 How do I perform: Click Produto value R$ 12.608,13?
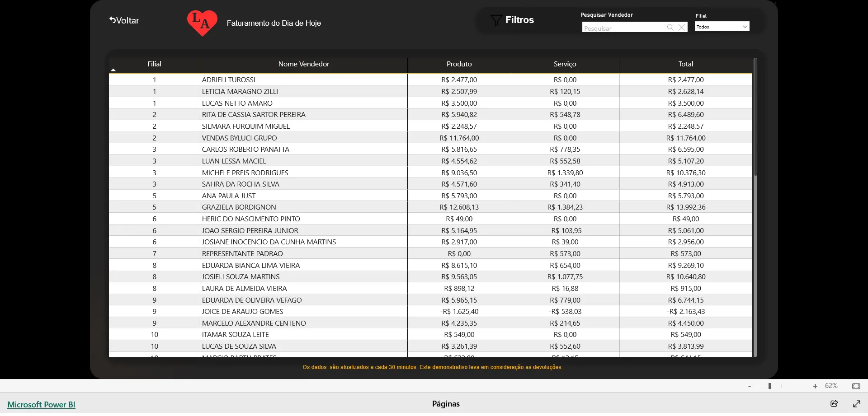459,207
